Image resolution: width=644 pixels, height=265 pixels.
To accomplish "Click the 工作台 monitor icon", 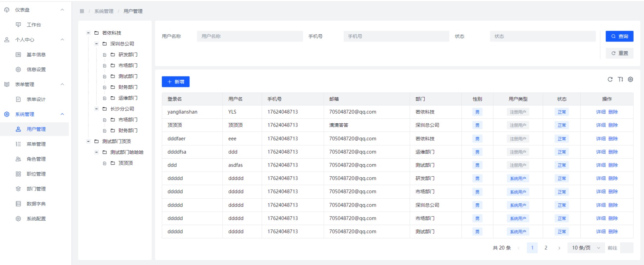I will coord(18,25).
